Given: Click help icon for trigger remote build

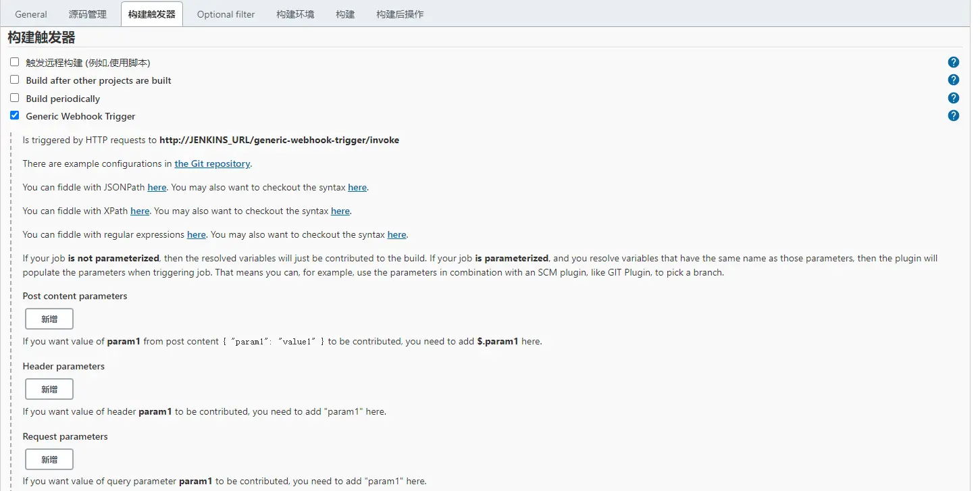Looking at the screenshot, I should click(953, 62).
